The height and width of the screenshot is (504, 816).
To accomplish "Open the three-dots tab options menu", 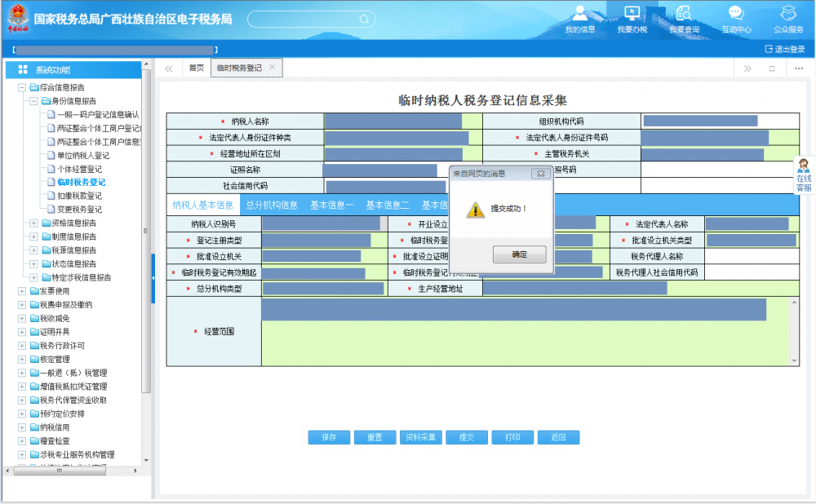I will 799,69.
